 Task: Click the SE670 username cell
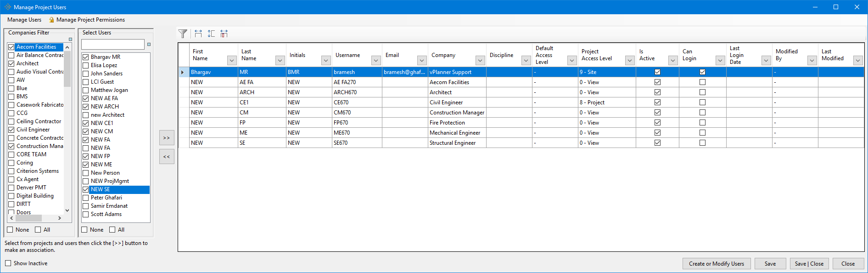pos(357,143)
